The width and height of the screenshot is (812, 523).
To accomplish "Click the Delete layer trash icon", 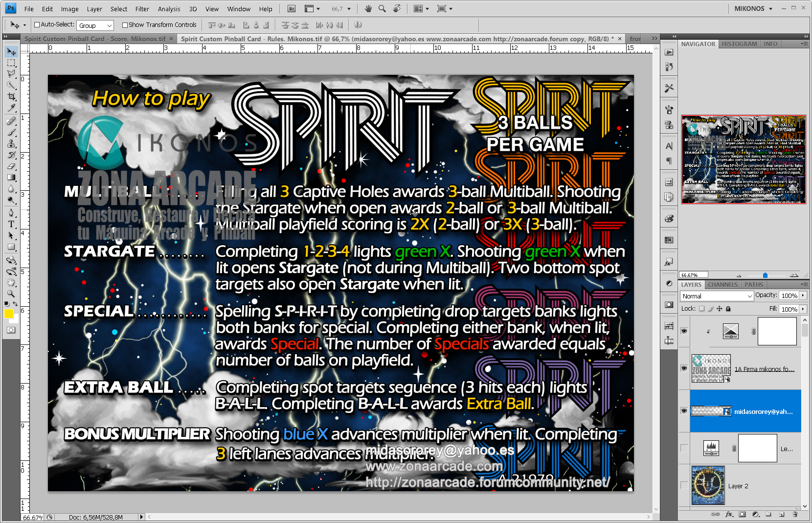I will [x=795, y=514].
